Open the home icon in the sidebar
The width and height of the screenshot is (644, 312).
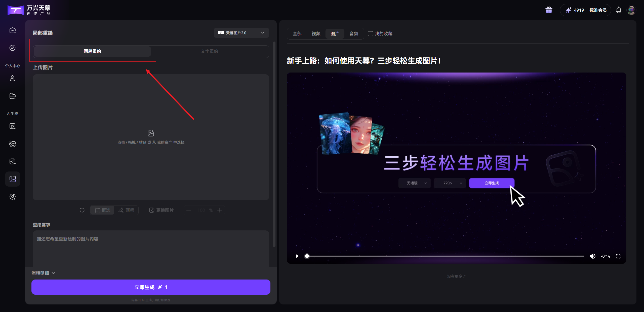coord(12,30)
